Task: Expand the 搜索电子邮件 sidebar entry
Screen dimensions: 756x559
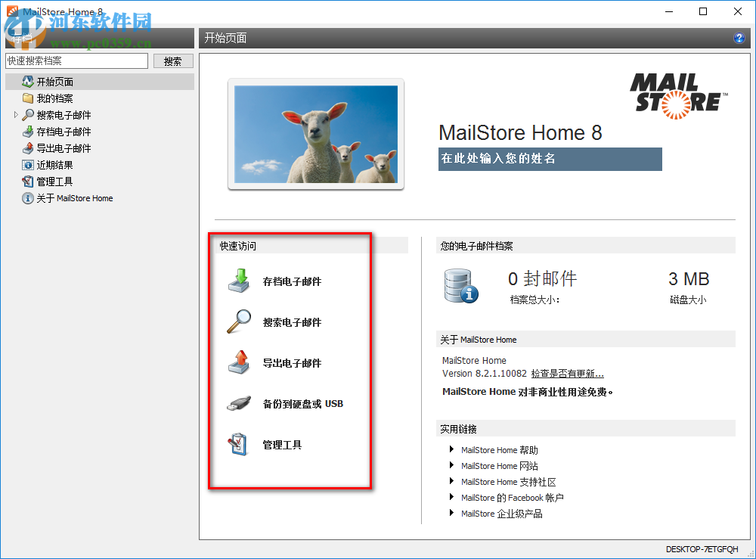Action: [x=14, y=115]
